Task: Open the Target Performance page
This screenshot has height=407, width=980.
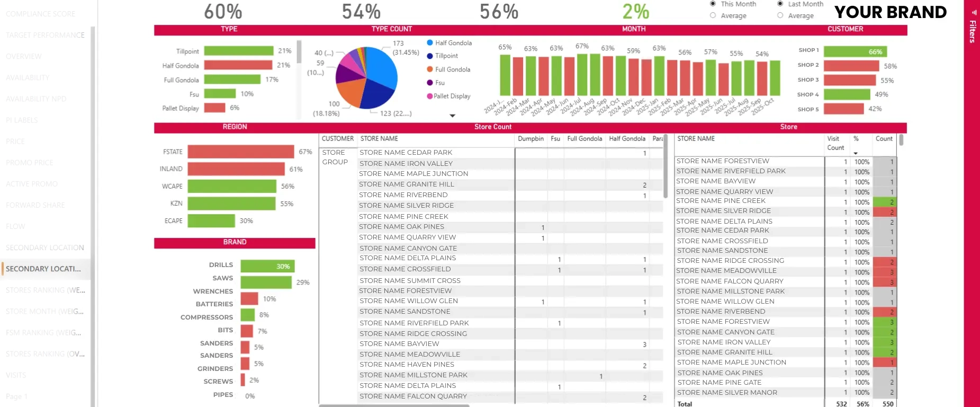Action: pyautogui.click(x=45, y=35)
